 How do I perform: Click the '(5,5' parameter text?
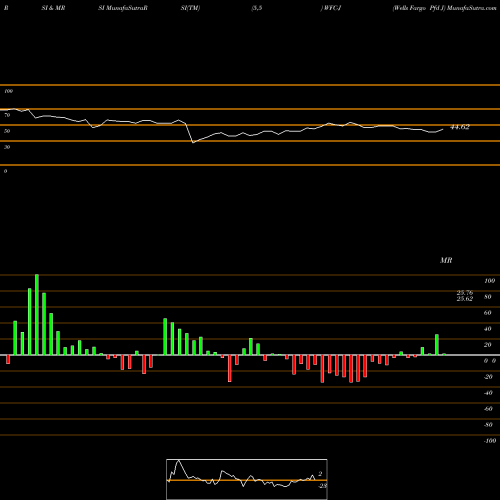point(257,8)
